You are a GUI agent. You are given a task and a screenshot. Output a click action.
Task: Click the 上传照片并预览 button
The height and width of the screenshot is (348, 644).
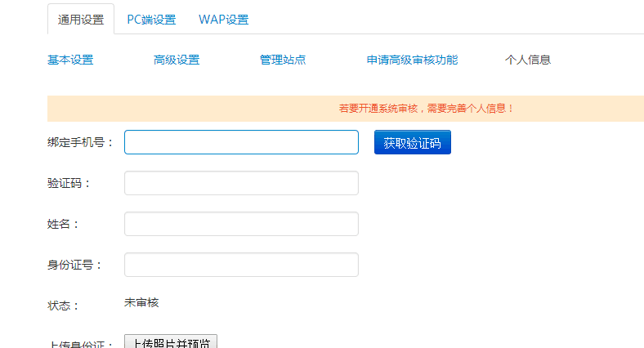pos(171,341)
